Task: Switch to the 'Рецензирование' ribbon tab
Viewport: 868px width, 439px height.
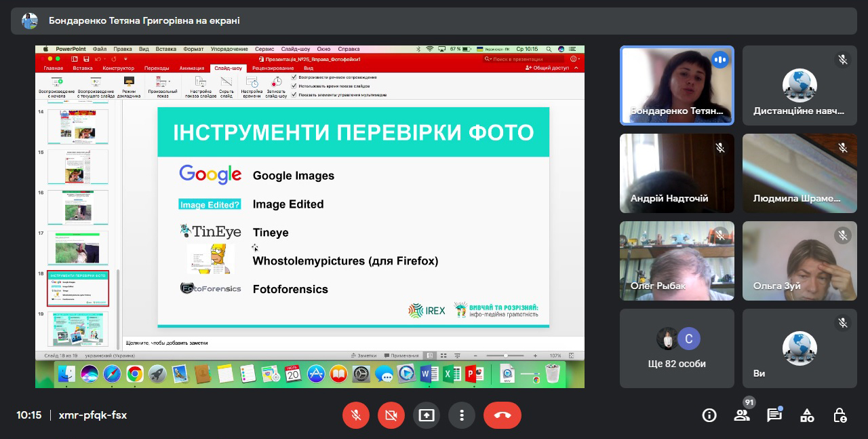Action: pyautogui.click(x=273, y=68)
